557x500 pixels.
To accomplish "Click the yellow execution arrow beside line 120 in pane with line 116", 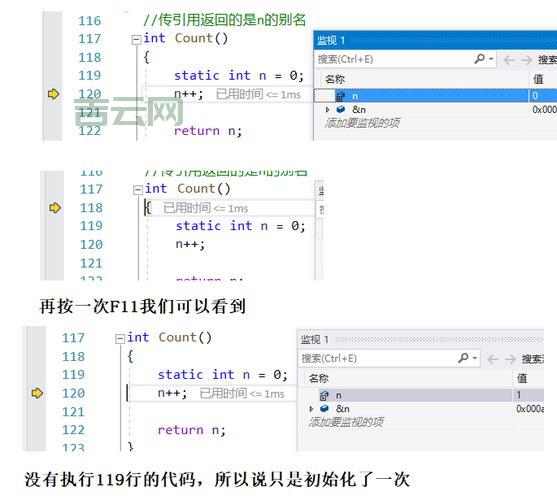I will pos(54,94).
